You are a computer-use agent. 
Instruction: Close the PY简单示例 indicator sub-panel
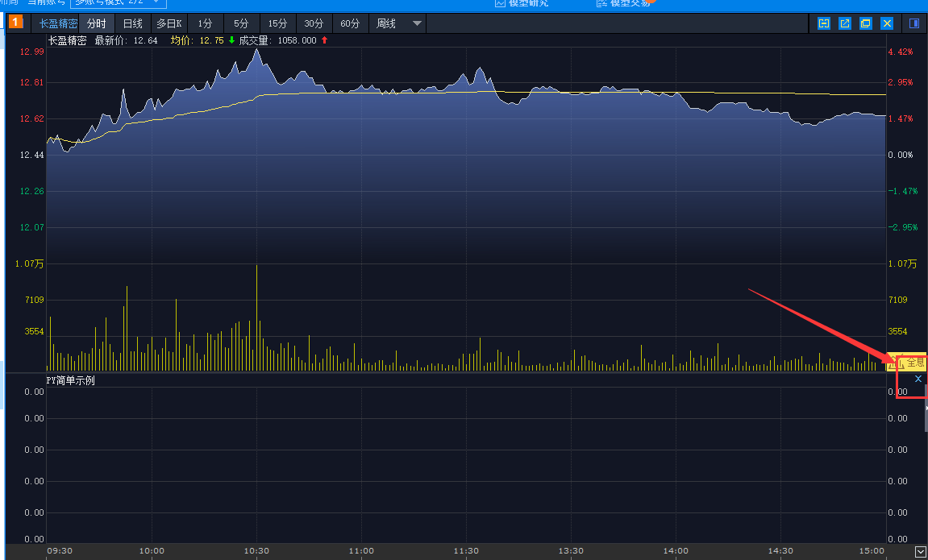[918, 379]
